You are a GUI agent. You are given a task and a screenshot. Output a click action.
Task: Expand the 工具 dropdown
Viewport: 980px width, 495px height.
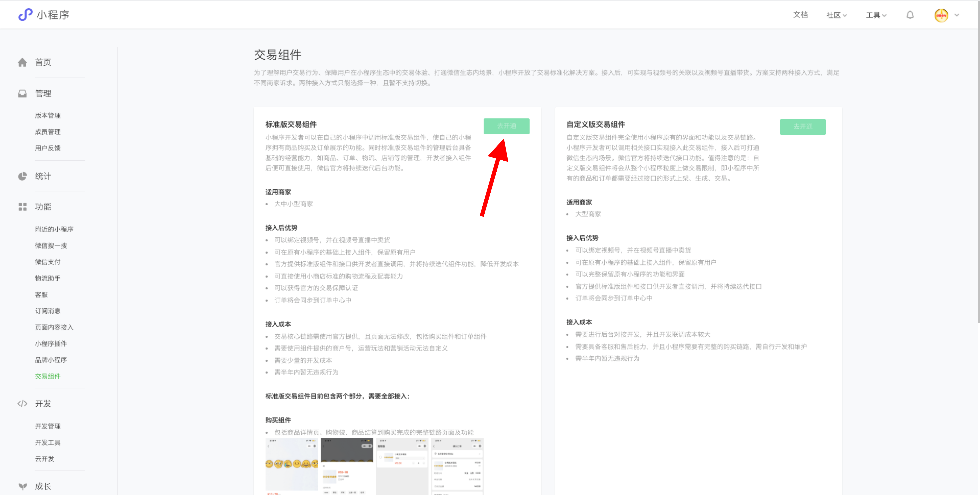coord(875,15)
